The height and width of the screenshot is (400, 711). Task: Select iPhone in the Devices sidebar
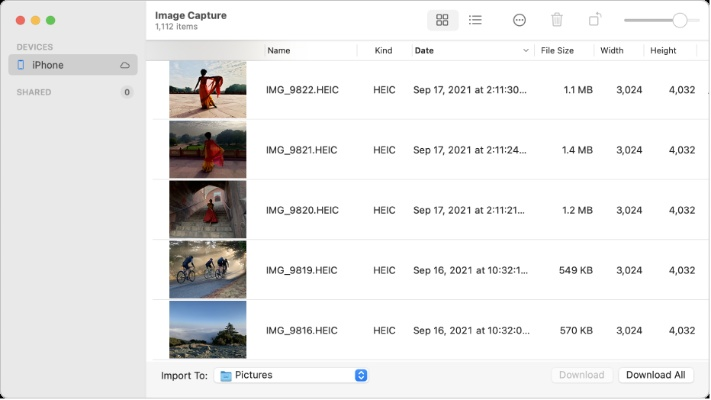click(48, 65)
